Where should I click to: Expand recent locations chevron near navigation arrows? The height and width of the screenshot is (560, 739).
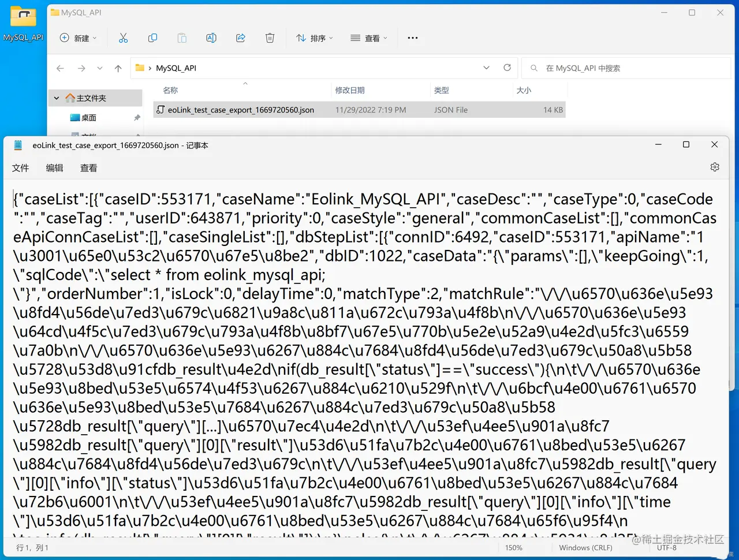pyautogui.click(x=100, y=68)
